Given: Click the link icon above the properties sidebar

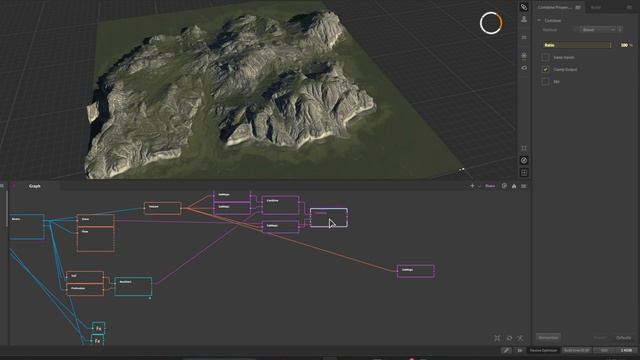Looking at the screenshot, I should (x=524, y=7).
